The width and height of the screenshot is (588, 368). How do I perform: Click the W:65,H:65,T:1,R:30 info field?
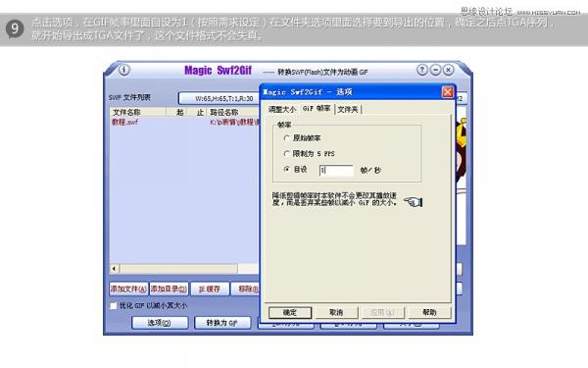point(220,98)
